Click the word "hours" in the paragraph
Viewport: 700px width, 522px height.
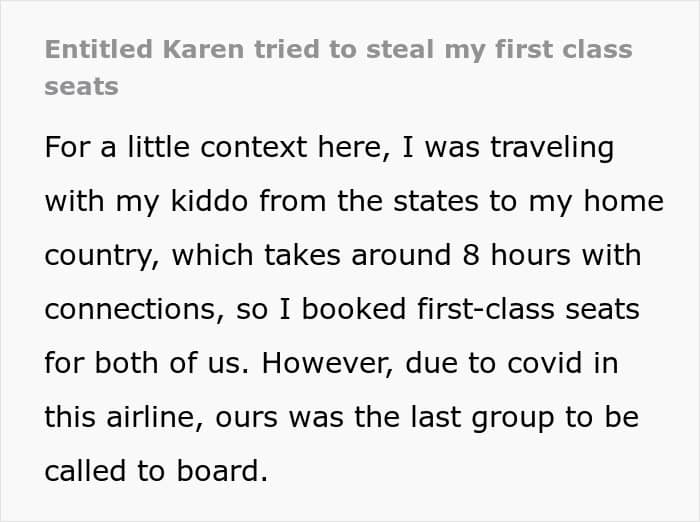pos(530,255)
